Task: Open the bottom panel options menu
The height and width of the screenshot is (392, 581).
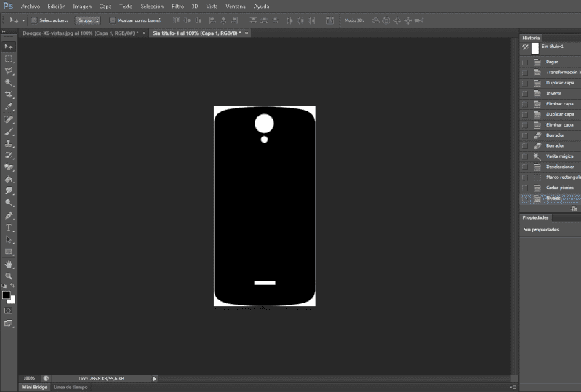Action: click(513, 387)
